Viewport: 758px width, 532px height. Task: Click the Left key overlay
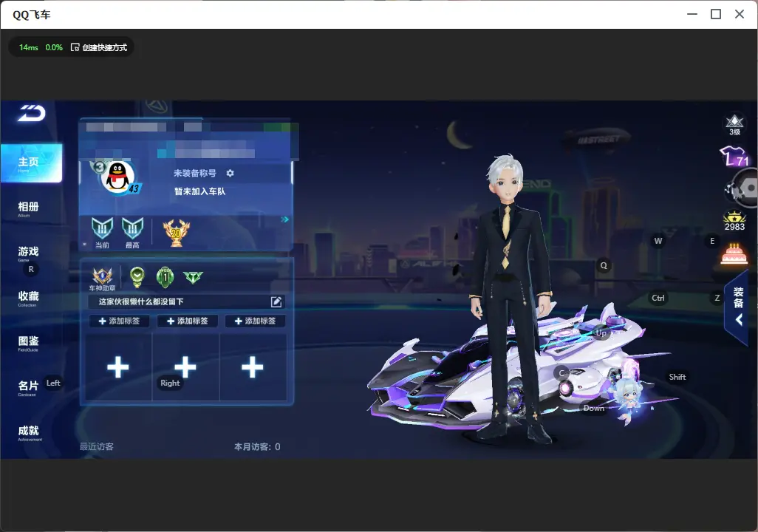point(53,383)
